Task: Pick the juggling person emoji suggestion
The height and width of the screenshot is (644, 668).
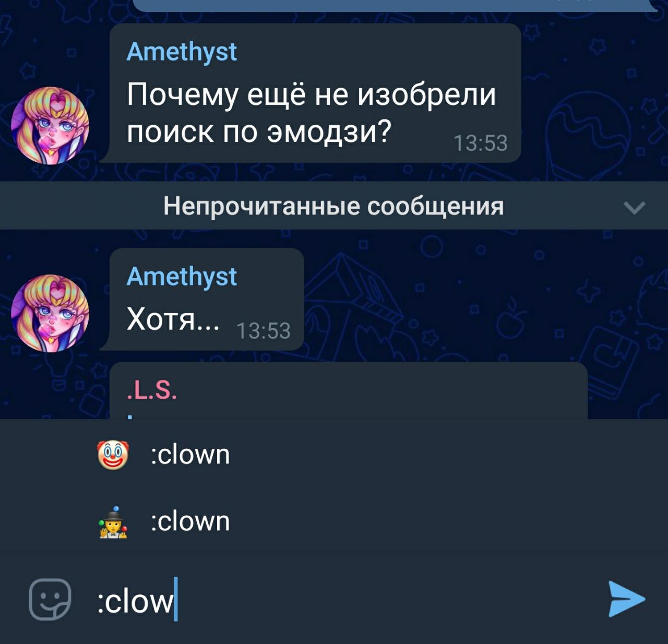Action: (113, 522)
